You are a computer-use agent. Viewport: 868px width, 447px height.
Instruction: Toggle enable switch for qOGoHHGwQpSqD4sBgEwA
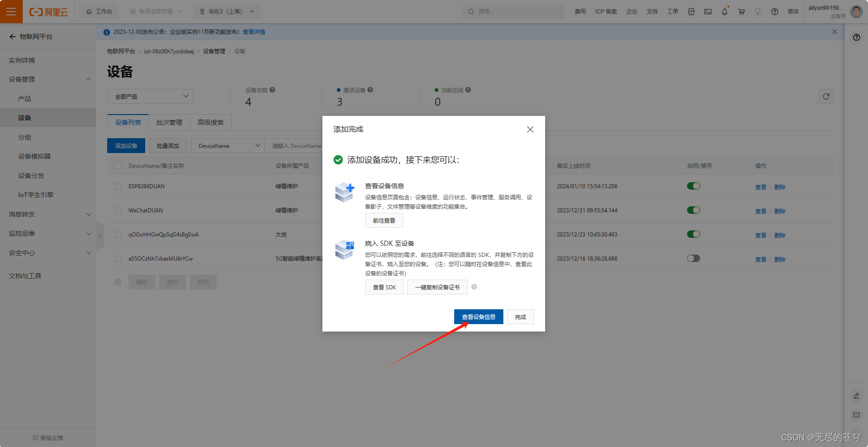coord(694,234)
